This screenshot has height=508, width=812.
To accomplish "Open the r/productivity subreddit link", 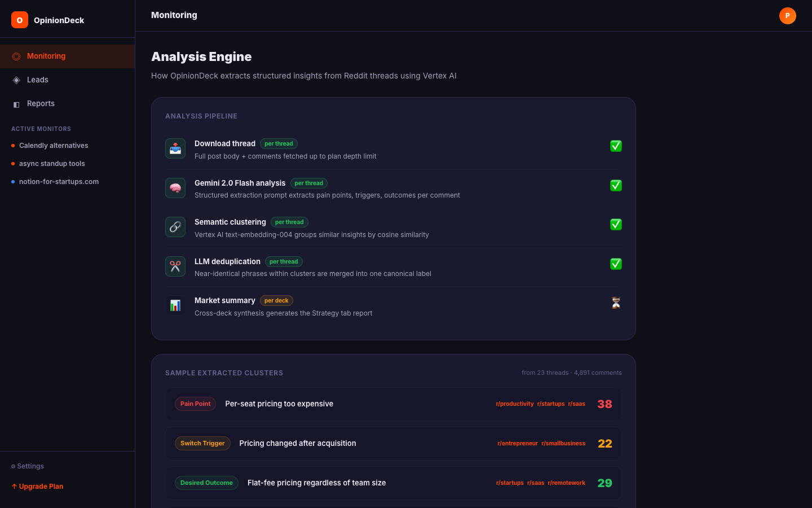I will pyautogui.click(x=515, y=404).
